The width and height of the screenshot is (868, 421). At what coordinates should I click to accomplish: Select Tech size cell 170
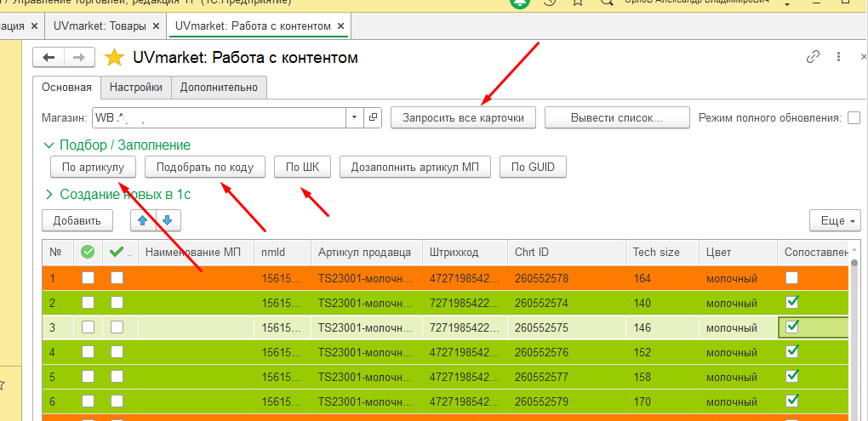coord(663,401)
